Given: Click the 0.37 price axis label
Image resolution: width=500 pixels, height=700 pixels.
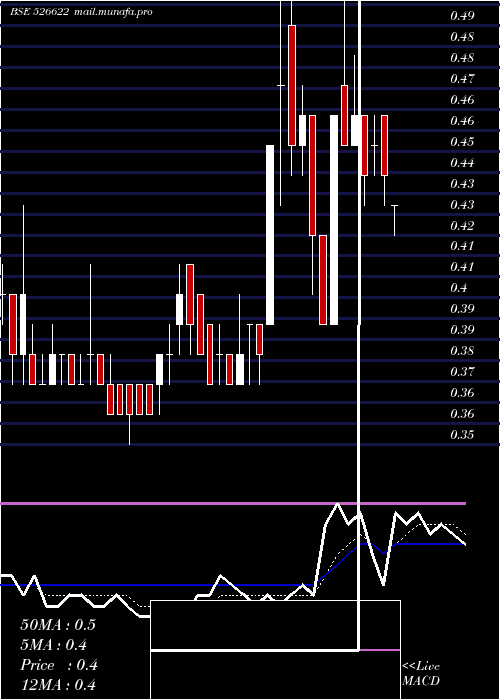Looking at the screenshot, I should [x=462, y=372].
